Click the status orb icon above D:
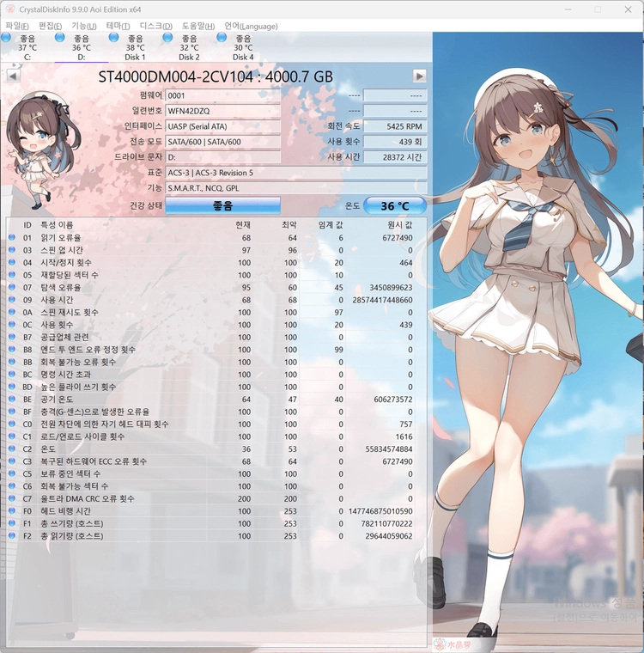Image resolution: width=644 pixels, height=653 pixels. (x=60, y=38)
